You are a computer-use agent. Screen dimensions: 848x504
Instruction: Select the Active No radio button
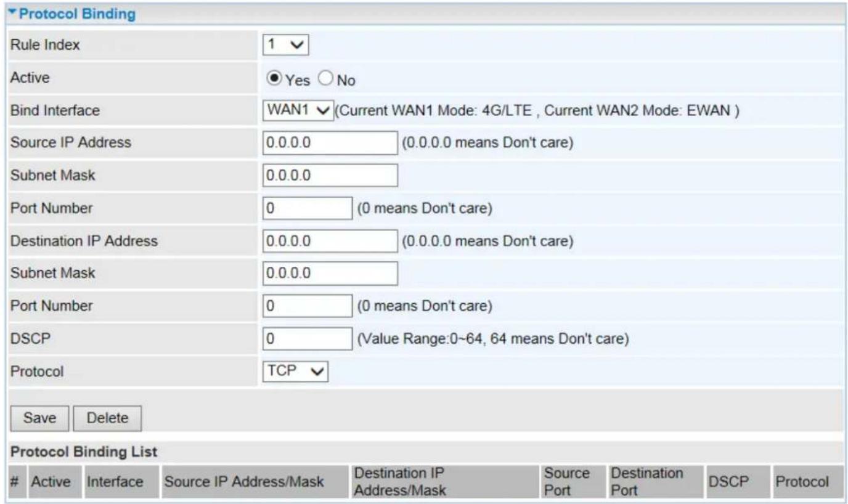[x=326, y=79]
